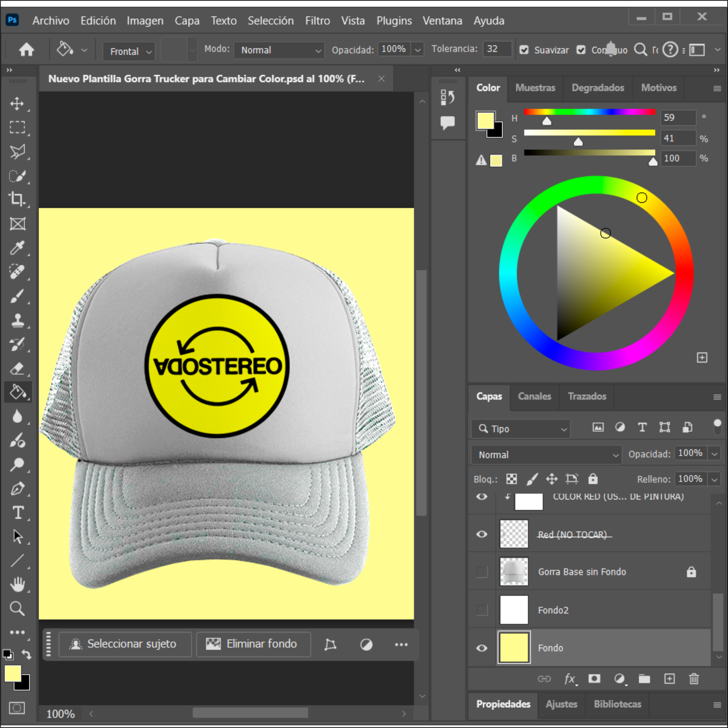Screen dimensions: 728x728
Task: Hide the Fondo layer
Action: click(482, 648)
